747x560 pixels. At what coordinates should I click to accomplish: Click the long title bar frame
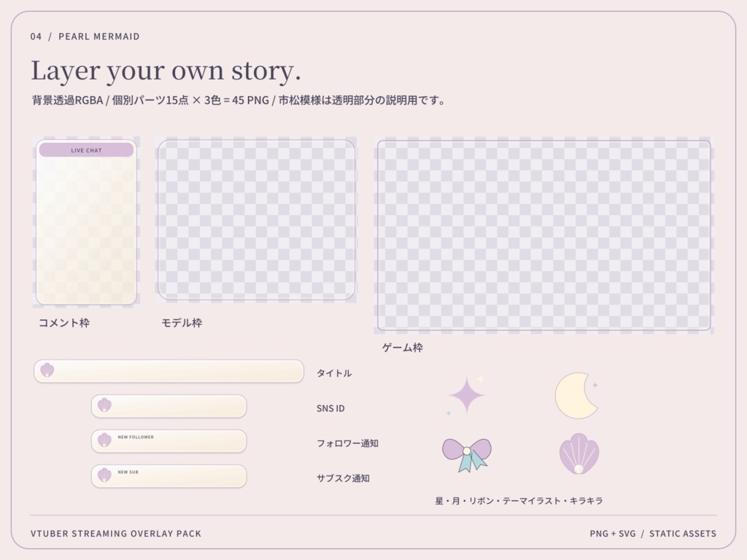click(x=169, y=371)
